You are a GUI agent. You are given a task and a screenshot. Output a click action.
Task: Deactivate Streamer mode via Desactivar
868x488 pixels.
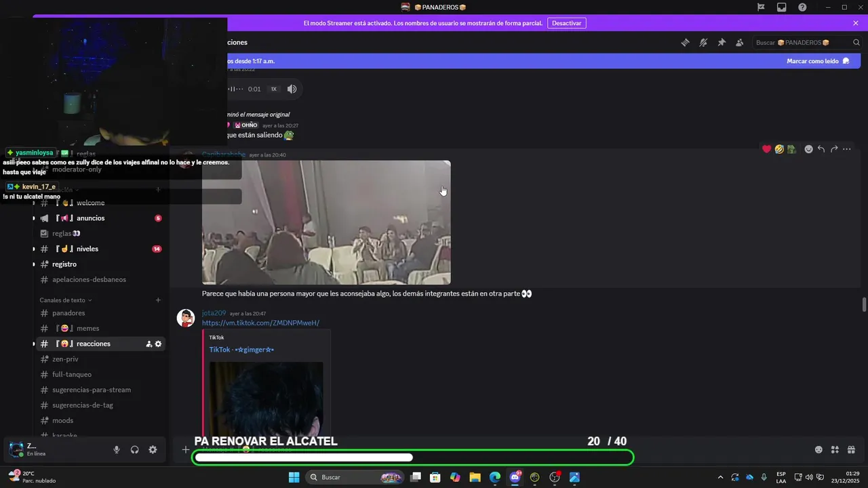pos(567,23)
